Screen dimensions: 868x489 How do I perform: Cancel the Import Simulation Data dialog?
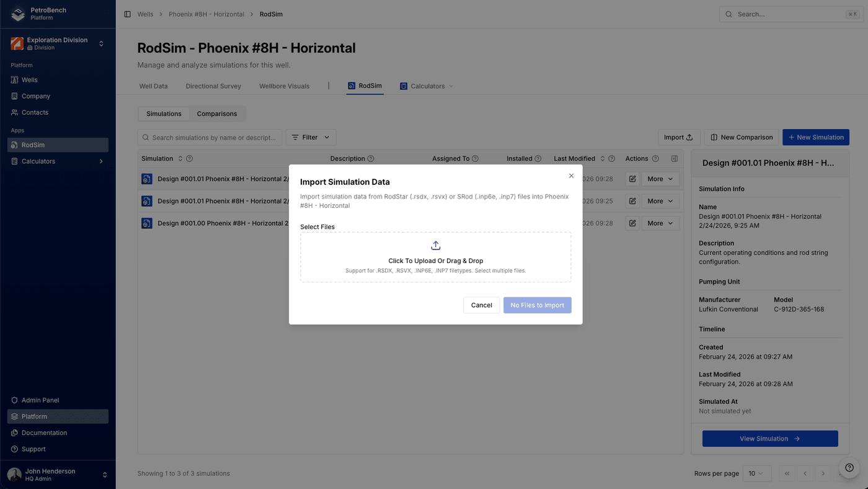(481, 305)
